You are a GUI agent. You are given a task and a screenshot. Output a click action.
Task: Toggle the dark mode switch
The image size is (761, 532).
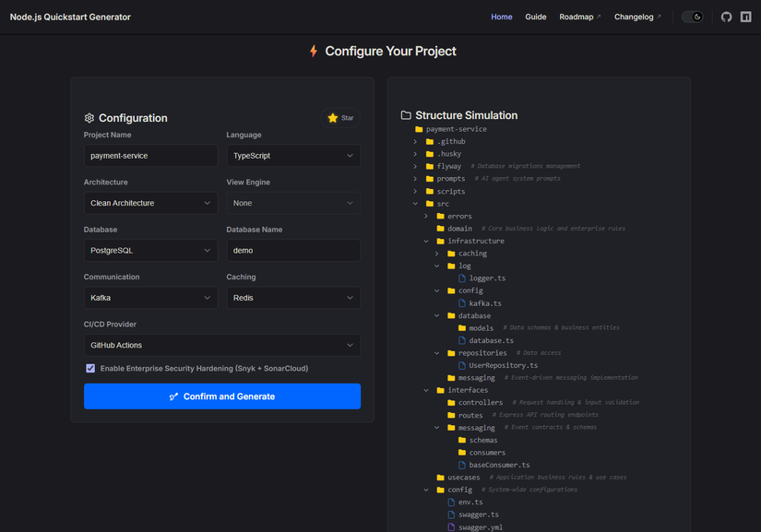click(692, 17)
